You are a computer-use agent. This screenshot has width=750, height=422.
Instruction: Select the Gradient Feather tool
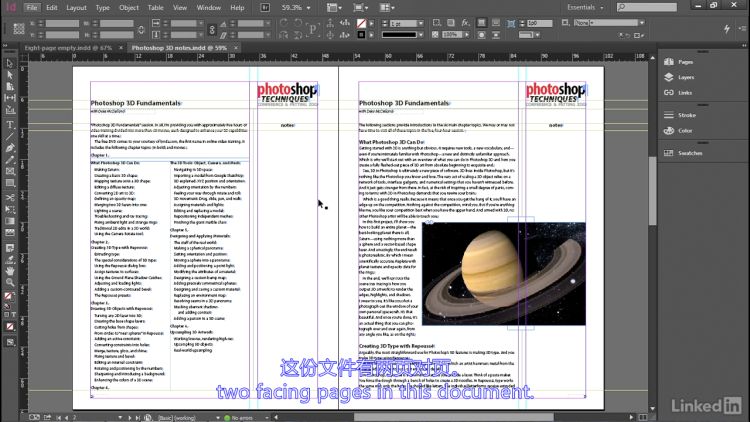[10, 233]
